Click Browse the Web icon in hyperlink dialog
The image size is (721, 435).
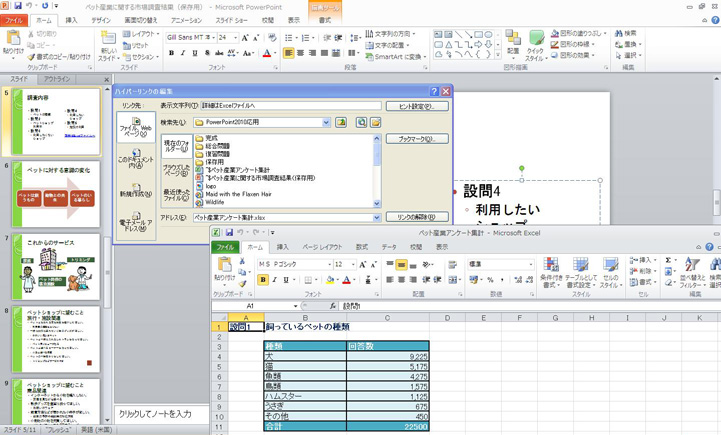[361, 122]
